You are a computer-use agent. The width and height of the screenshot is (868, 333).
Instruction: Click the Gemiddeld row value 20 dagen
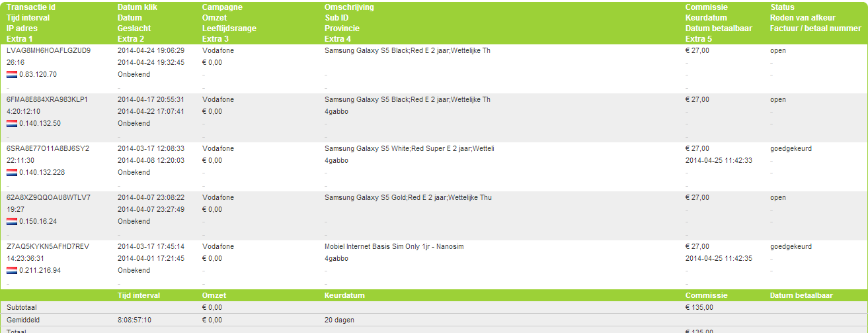pyautogui.click(x=339, y=320)
